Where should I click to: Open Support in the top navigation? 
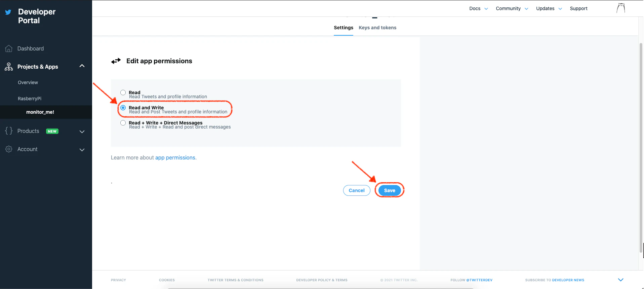coord(578,8)
